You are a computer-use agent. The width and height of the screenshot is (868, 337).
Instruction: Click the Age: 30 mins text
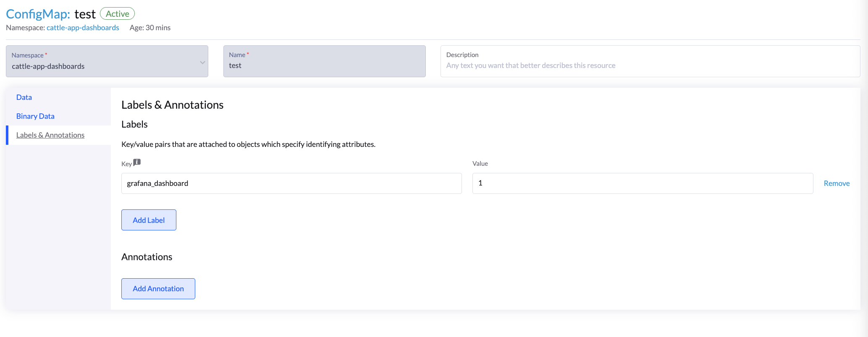click(150, 28)
